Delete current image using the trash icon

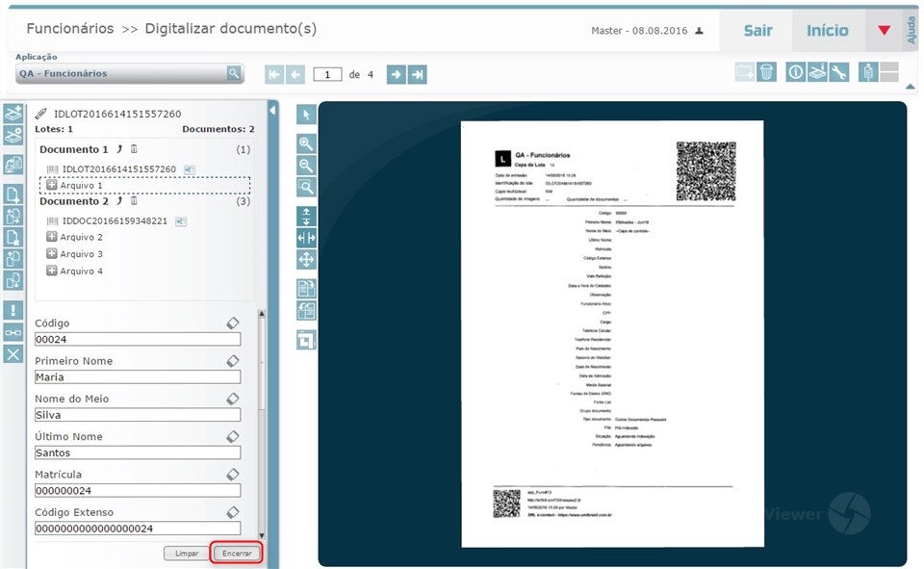point(765,71)
